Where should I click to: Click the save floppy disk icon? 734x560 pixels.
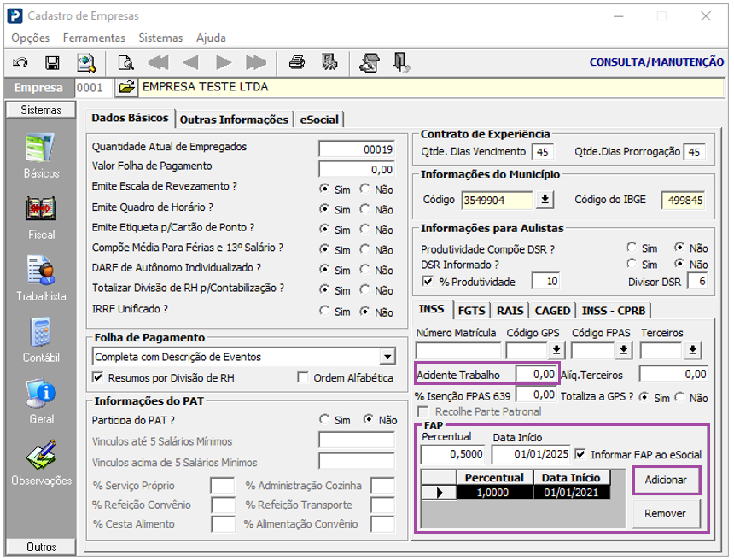[x=52, y=62]
